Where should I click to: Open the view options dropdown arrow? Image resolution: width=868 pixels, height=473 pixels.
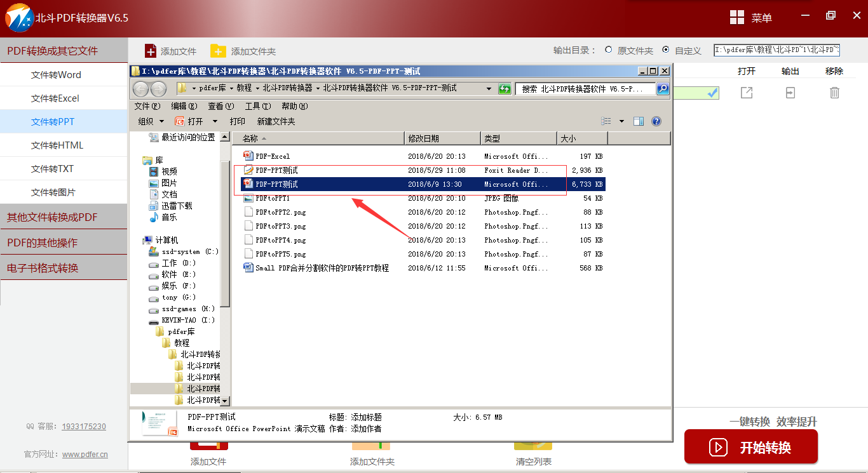click(621, 121)
